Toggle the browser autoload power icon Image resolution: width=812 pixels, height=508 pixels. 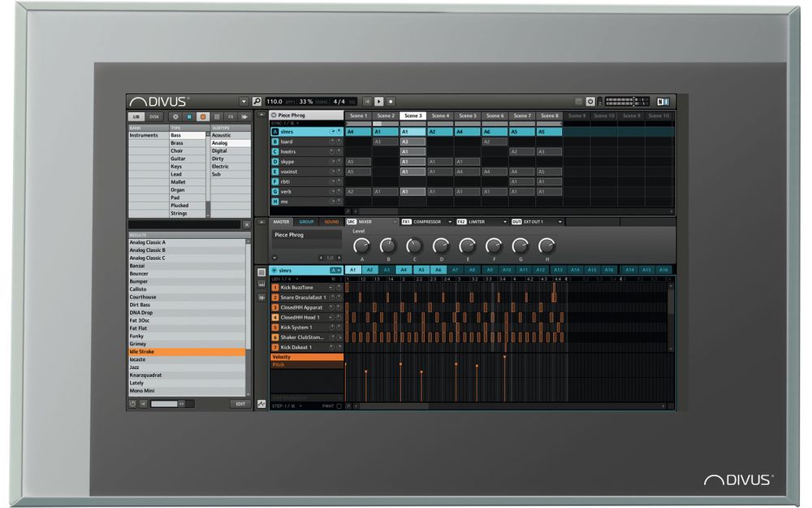click(133, 404)
